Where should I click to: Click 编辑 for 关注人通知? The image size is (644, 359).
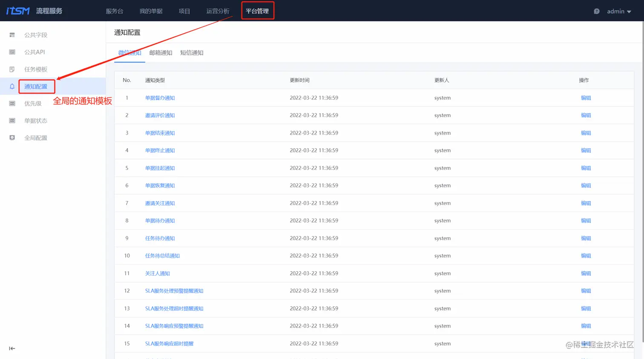point(586,273)
